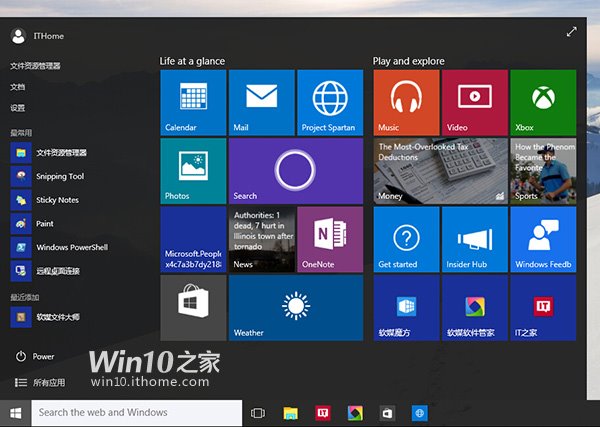Launch Project Spartan browser tile
The image size is (600, 427).
330,102
